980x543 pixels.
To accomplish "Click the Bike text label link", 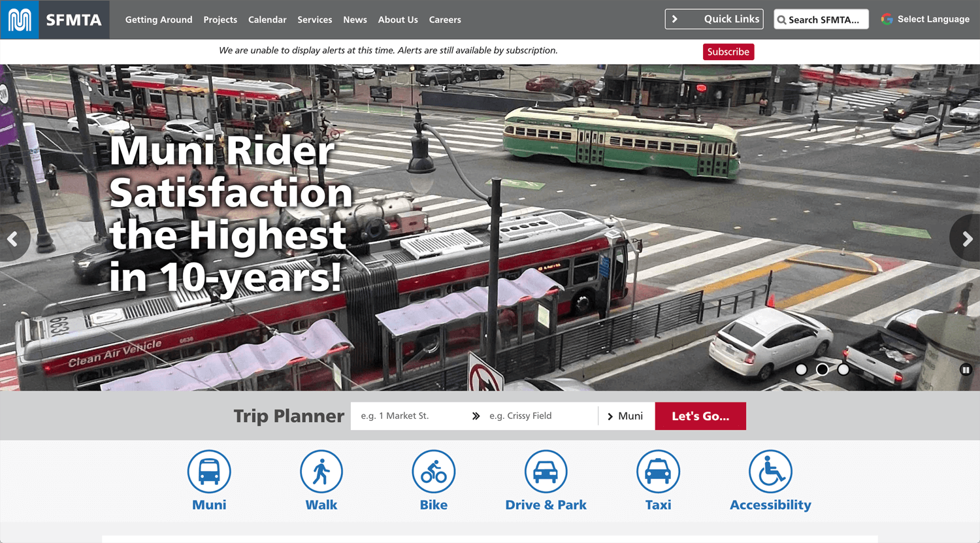I will tap(434, 505).
